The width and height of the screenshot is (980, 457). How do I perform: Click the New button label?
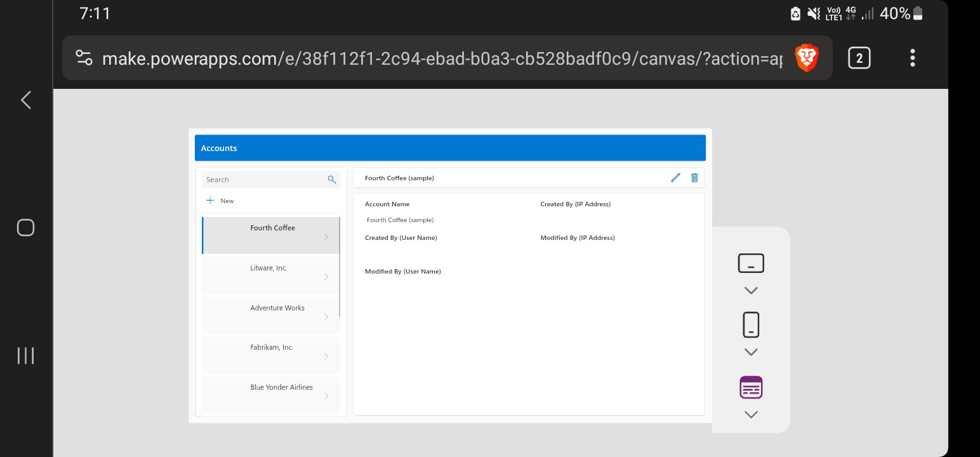(227, 201)
